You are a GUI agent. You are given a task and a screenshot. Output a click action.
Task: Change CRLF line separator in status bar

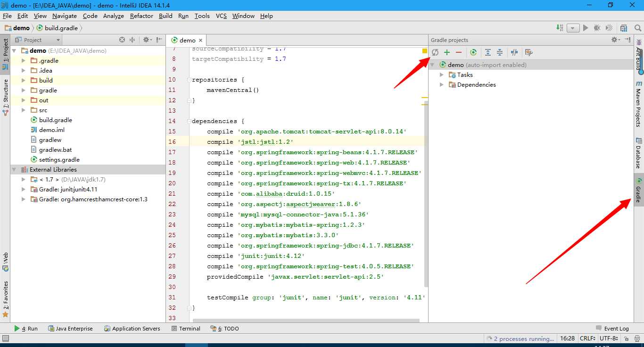click(588, 339)
